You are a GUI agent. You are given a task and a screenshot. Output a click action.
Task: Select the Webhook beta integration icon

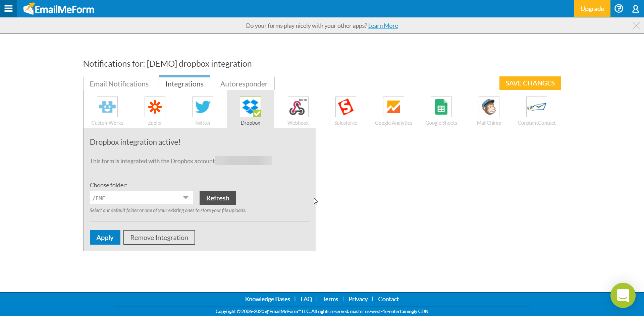click(298, 107)
